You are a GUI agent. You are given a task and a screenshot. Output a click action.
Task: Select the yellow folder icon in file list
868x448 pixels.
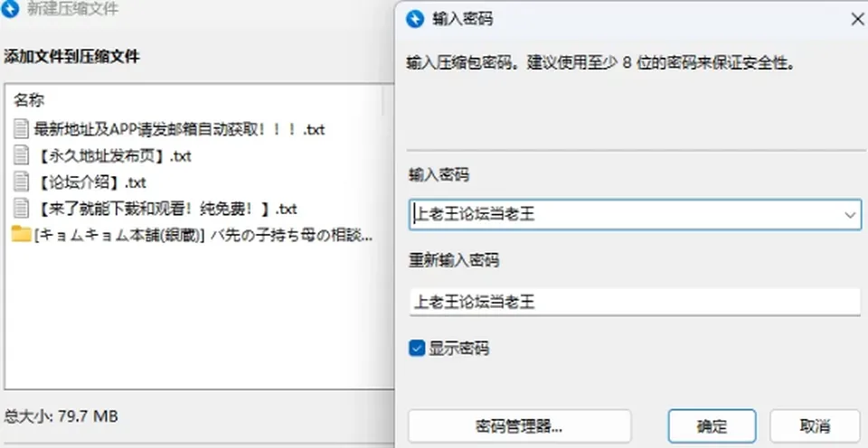(x=21, y=234)
